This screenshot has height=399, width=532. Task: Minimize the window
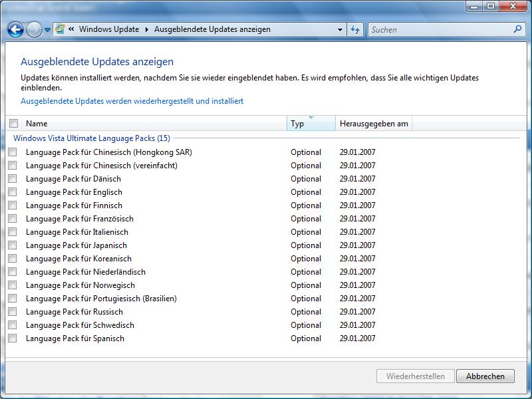pos(474,7)
